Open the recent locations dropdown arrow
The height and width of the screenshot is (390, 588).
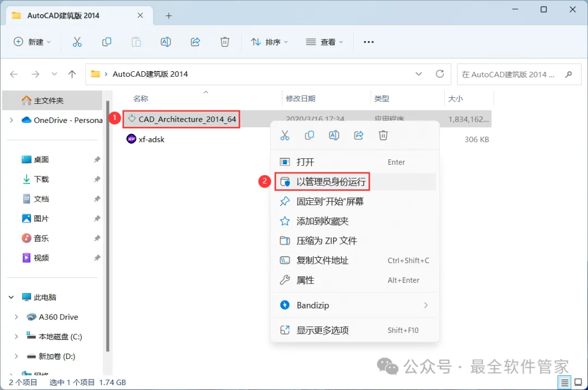(54, 74)
